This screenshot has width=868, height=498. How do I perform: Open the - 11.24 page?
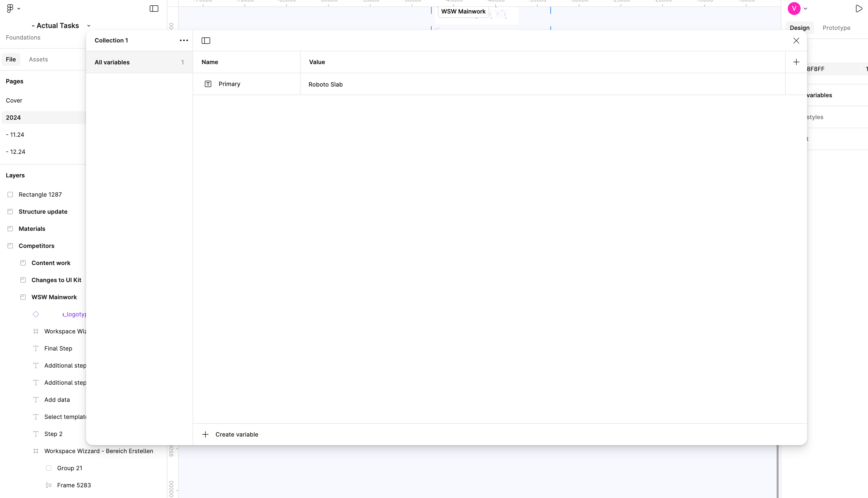[x=15, y=135]
